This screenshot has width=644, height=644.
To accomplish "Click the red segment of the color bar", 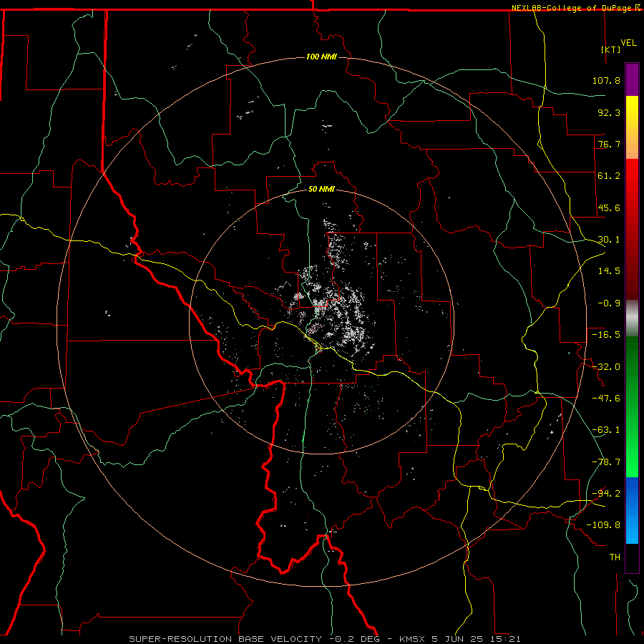I will [x=632, y=229].
